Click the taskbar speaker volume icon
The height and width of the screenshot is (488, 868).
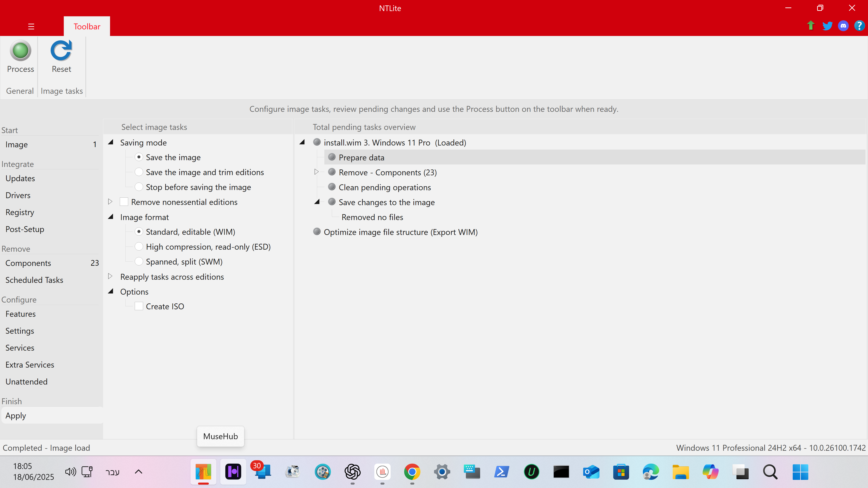(71, 472)
